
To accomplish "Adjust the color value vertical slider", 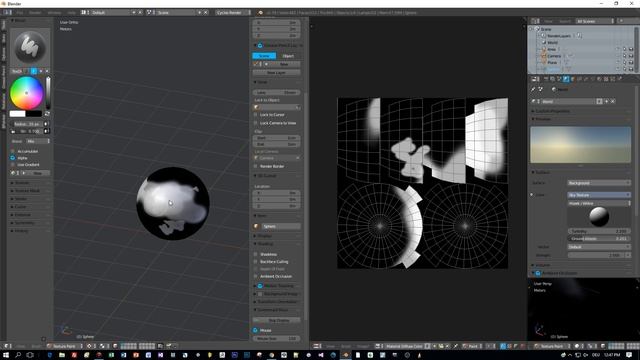I will pyautogui.click(x=48, y=93).
